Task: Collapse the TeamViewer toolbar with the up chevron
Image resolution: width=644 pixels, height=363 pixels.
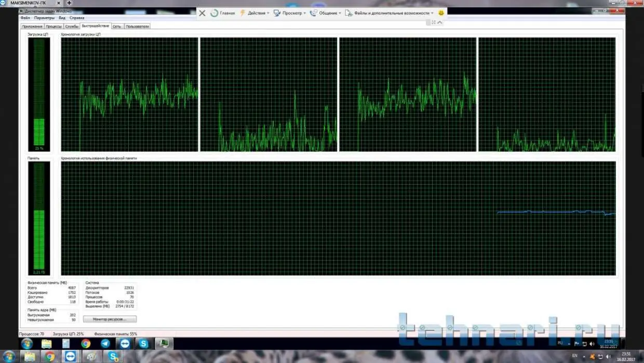Action: tap(440, 22)
